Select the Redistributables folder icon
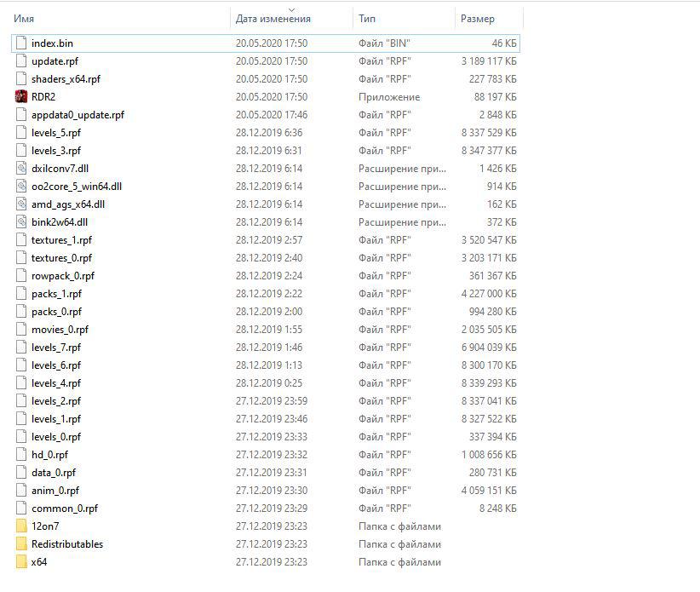This screenshot has height=592, width=700. click(21, 544)
